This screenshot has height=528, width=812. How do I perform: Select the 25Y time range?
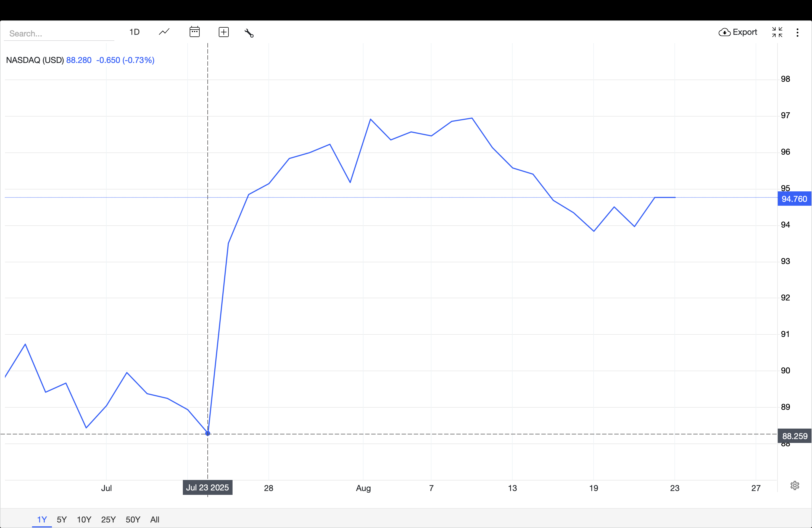109,519
